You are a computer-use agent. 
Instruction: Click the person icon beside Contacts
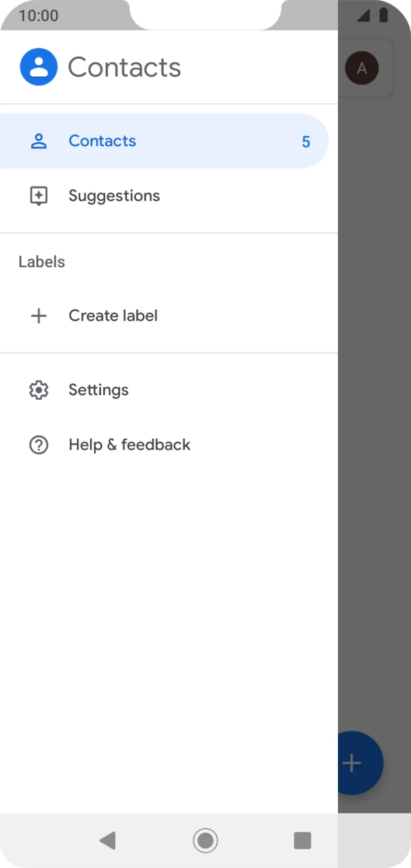(x=39, y=141)
